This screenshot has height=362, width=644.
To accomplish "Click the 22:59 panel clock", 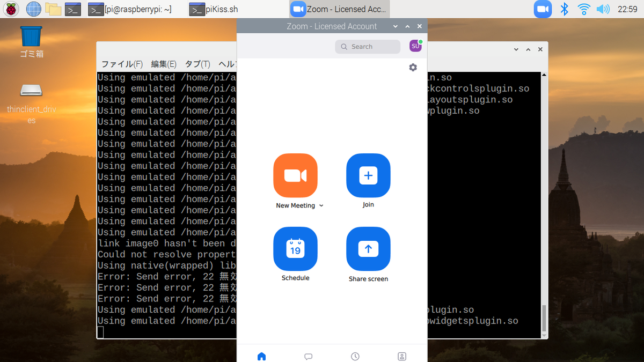I will 627,9.
